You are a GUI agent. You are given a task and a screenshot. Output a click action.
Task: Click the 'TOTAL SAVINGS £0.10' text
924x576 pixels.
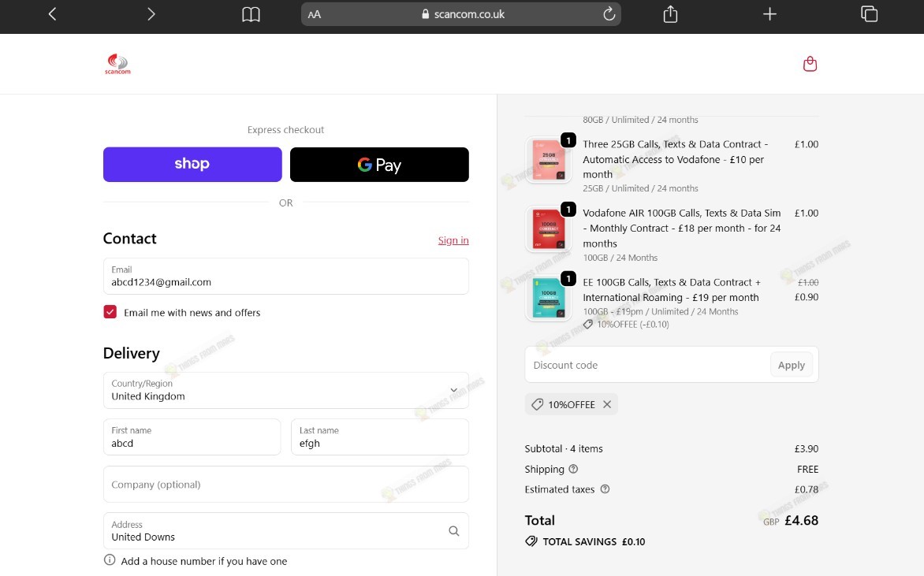point(594,542)
